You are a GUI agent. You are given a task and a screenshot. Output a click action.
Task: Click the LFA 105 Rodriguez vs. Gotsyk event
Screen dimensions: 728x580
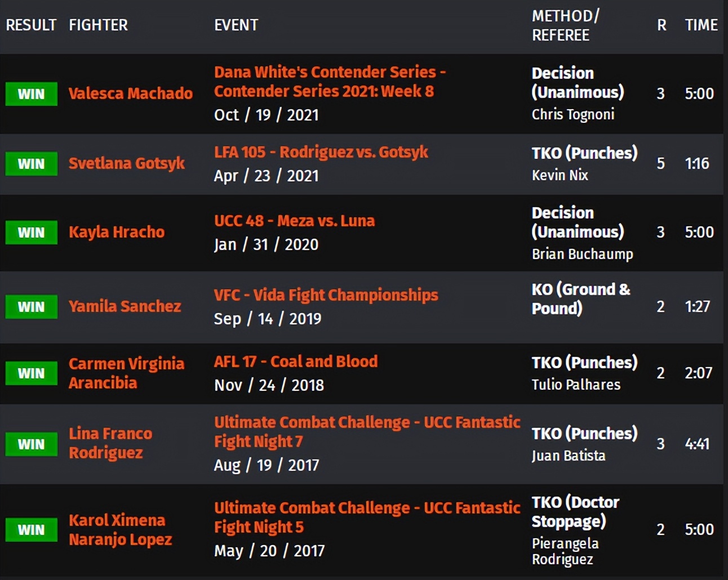(x=321, y=152)
